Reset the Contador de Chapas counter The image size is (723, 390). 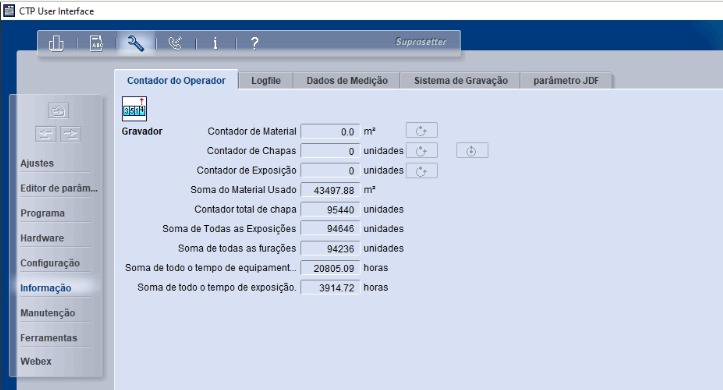[x=421, y=151]
